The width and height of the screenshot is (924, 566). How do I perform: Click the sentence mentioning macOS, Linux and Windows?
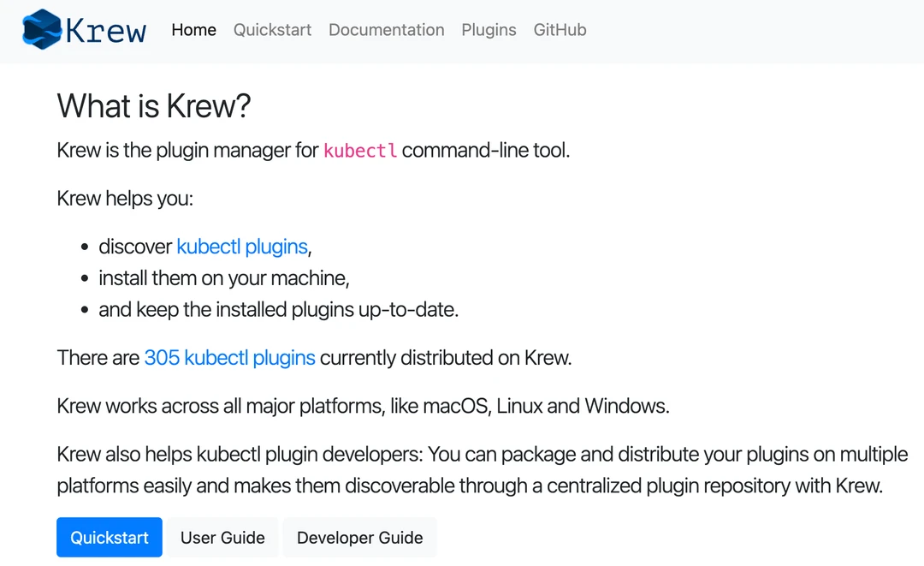coord(363,406)
